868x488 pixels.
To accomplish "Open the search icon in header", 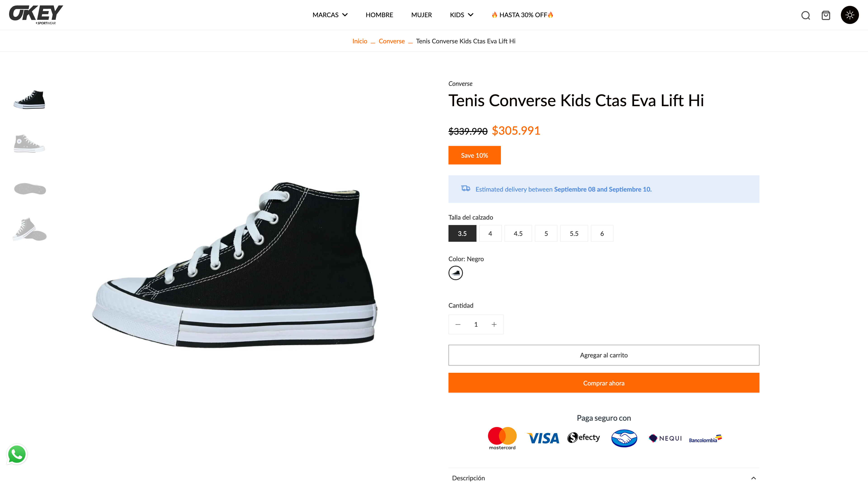I will click(x=805, y=15).
